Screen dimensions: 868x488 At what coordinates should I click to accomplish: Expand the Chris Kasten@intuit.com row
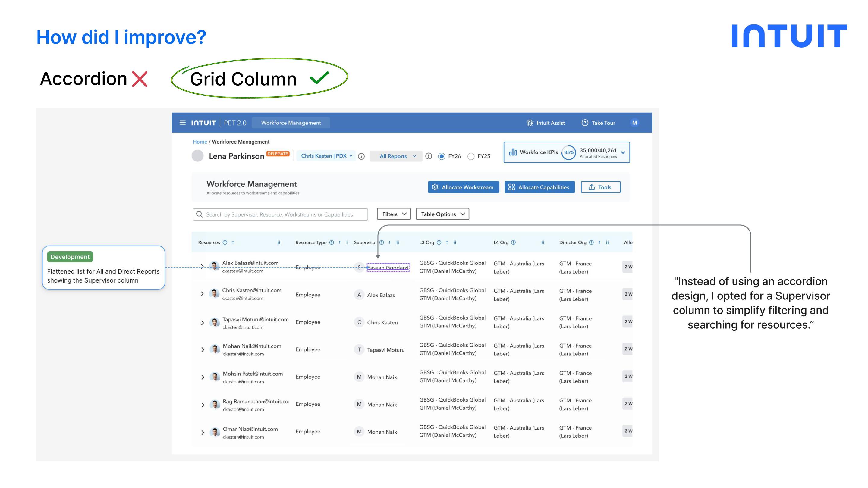(202, 294)
